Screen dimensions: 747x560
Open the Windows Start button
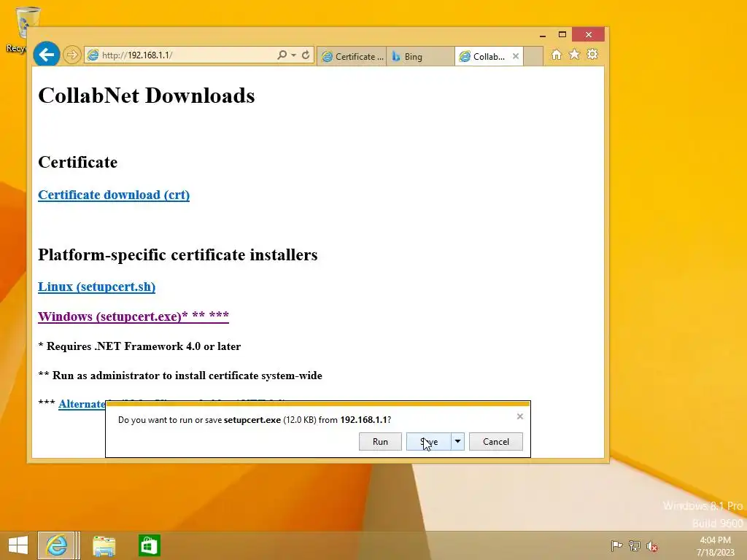tap(18, 545)
